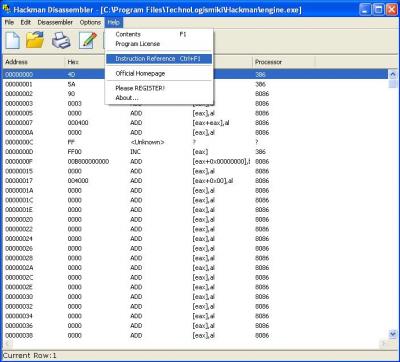400x362 pixels.
Task: Select the row at address 00000002
Action: point(196,94)
